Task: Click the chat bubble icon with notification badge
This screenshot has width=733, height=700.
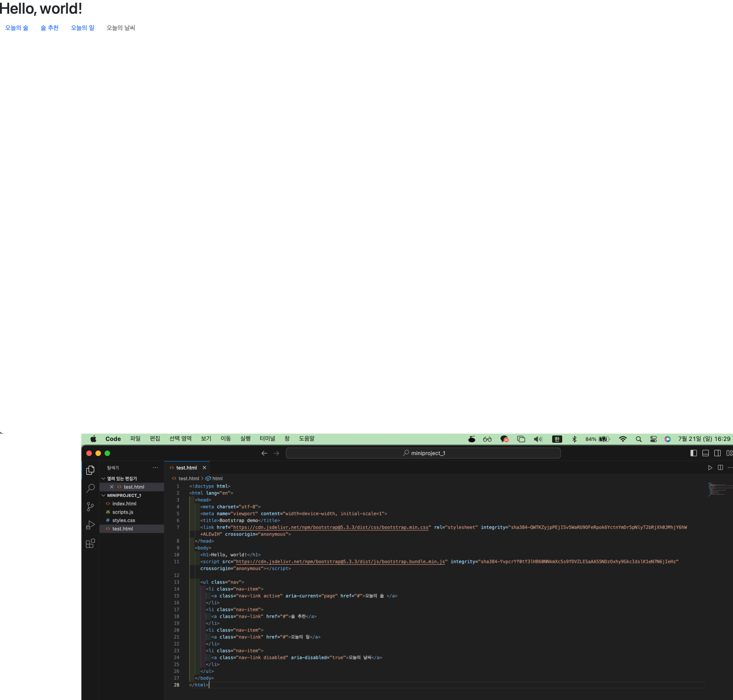Action: [x=505, y=439]
